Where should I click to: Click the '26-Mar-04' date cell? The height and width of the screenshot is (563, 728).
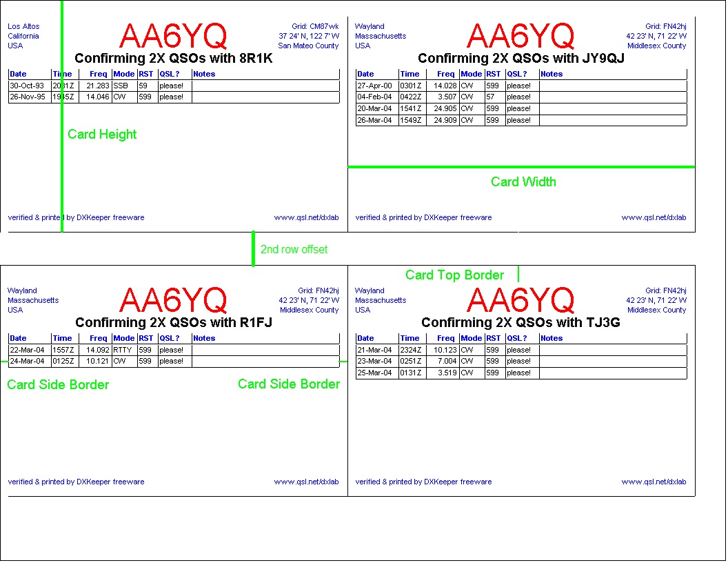[377, 120]
